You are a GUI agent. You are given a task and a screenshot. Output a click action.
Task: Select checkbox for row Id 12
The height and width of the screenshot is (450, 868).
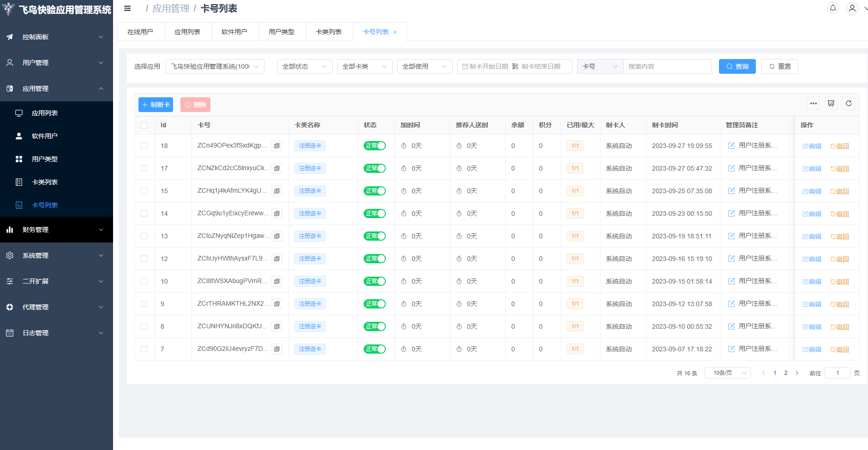coord(144,259)
